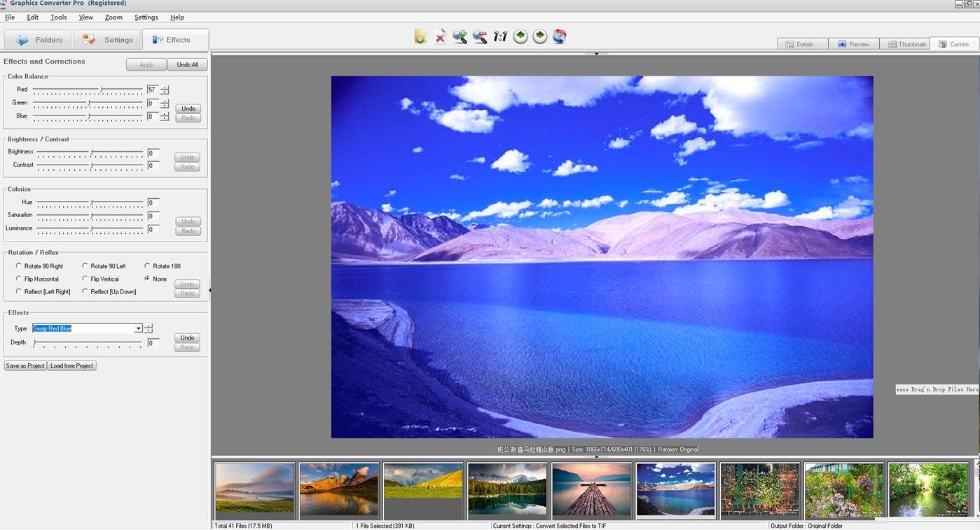Click the Add Files toolbar icon

pos(419,36)
